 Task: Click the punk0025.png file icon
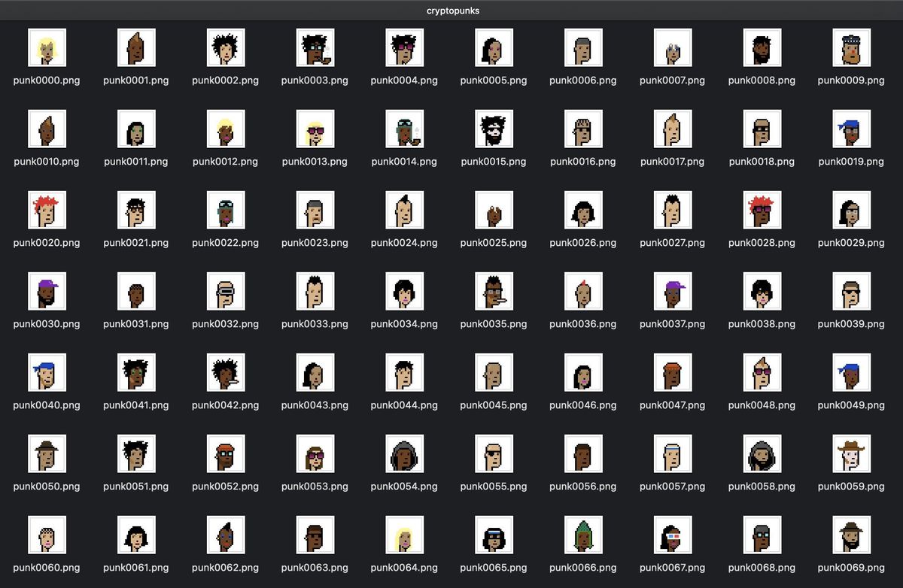click(x=494, y=210)
